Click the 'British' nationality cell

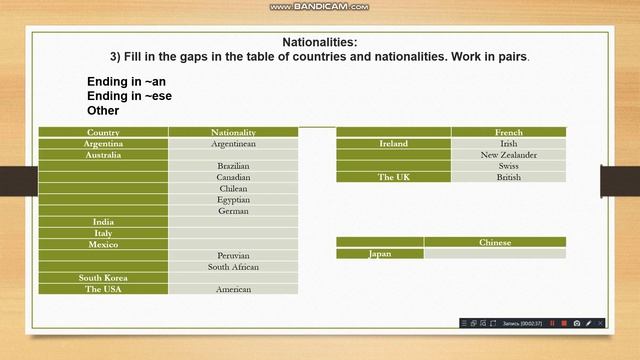coord(509,177)
